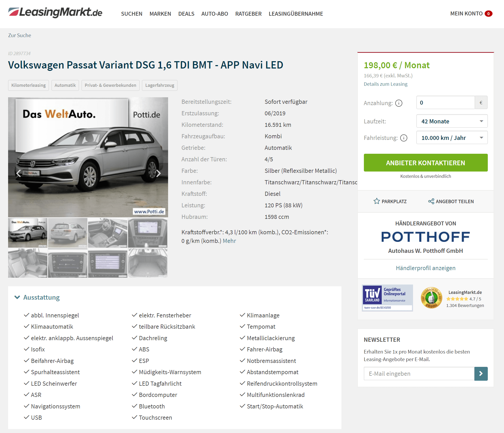Click the 16.591 km mileage value
This screenshot has width=504, height=433.
(278, 125)
